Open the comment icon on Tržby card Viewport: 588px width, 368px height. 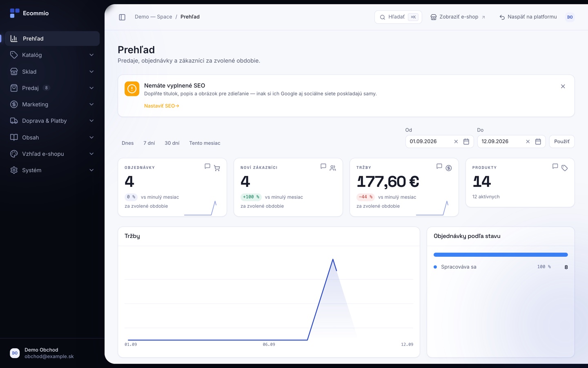coord(439,166)
